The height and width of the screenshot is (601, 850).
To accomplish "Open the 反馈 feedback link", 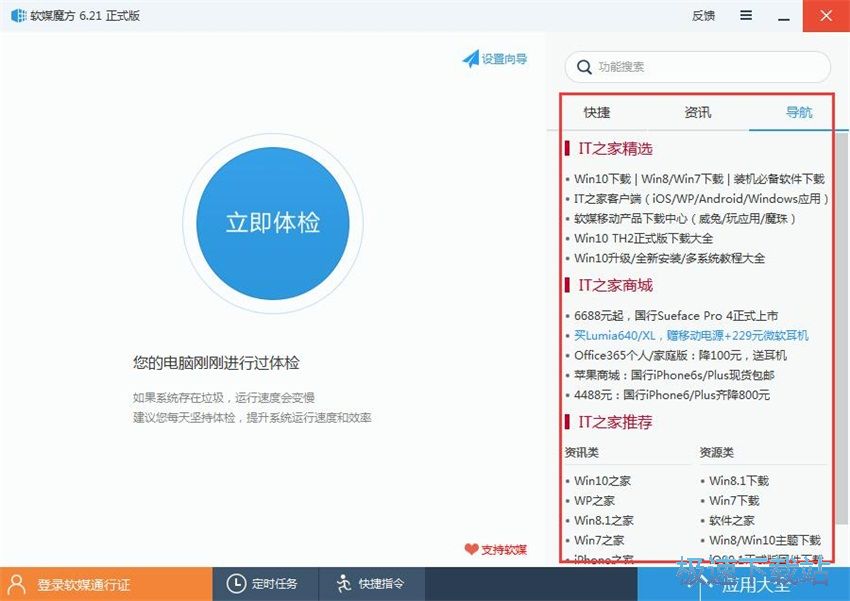I will [703, 16].
